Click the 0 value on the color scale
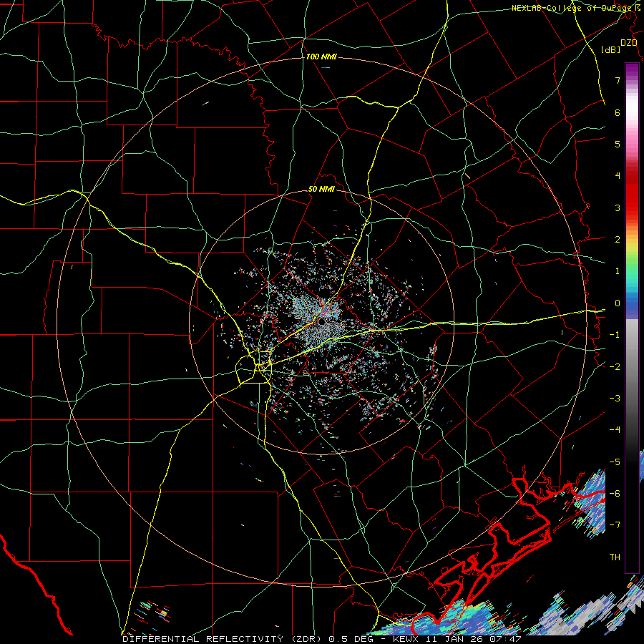Image resolution: width=644 pixels, height=644 pixels. pyautogui.click(x=618, y=303)
